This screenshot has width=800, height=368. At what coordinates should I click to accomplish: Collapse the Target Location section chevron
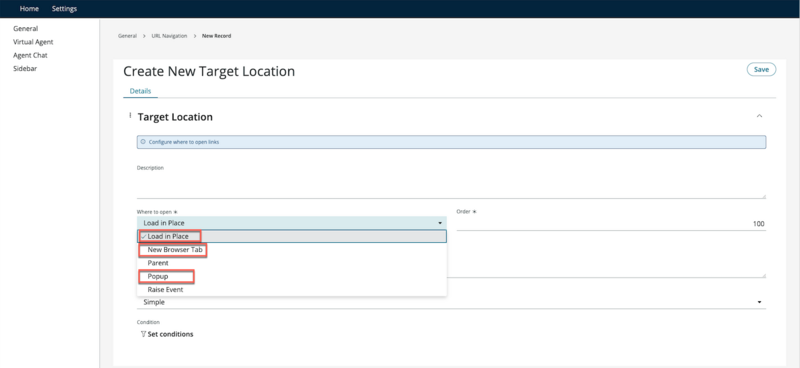coord(759,116)
